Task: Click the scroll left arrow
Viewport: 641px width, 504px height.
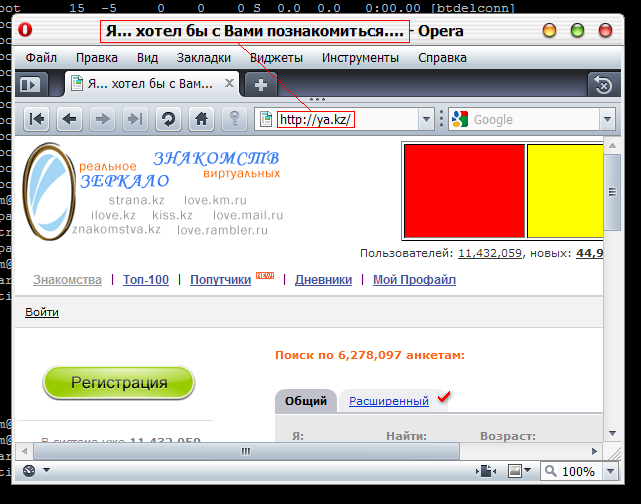Action: click(x=25, y=451)
